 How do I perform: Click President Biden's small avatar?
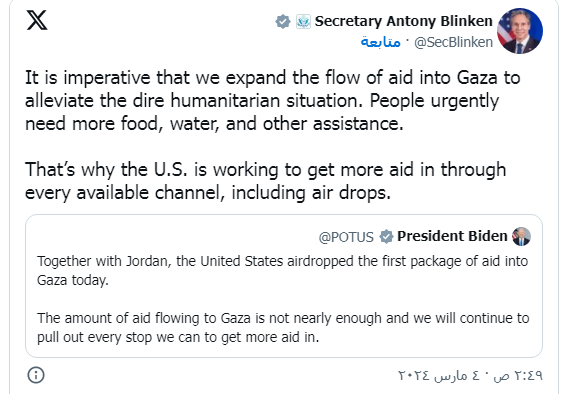point(521,236)
